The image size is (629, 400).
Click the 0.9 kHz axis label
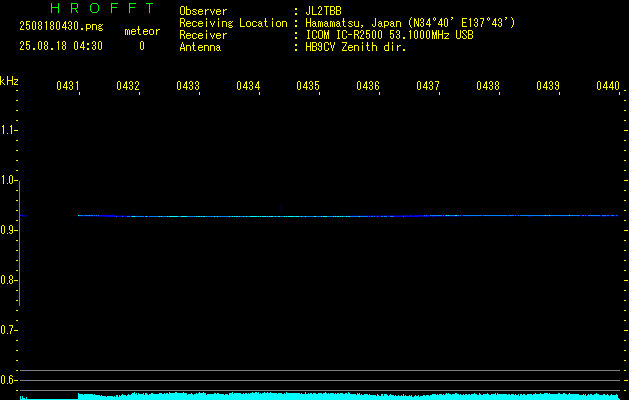click(x=8, y=230)
